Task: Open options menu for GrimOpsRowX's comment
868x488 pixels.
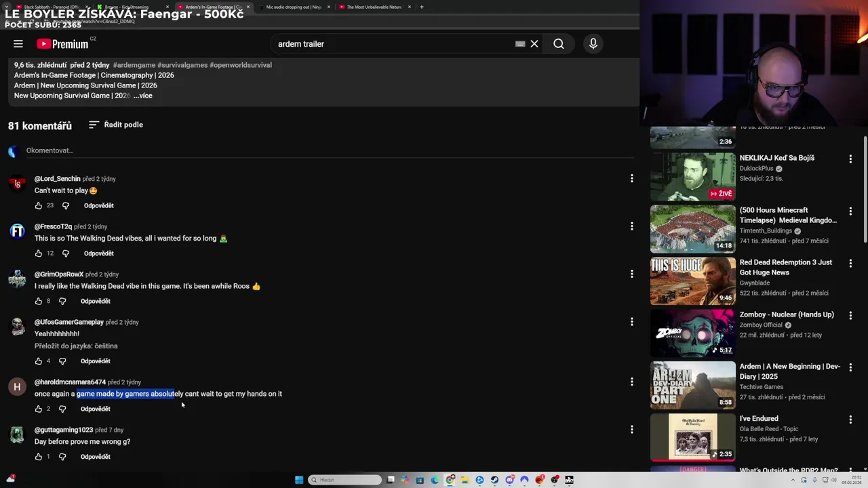Action: pos(631,274)
